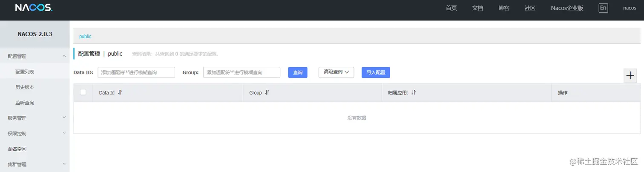Screen dimensions: 644x172
Task: Select the public namespace tab
Action: click(85, 37)
